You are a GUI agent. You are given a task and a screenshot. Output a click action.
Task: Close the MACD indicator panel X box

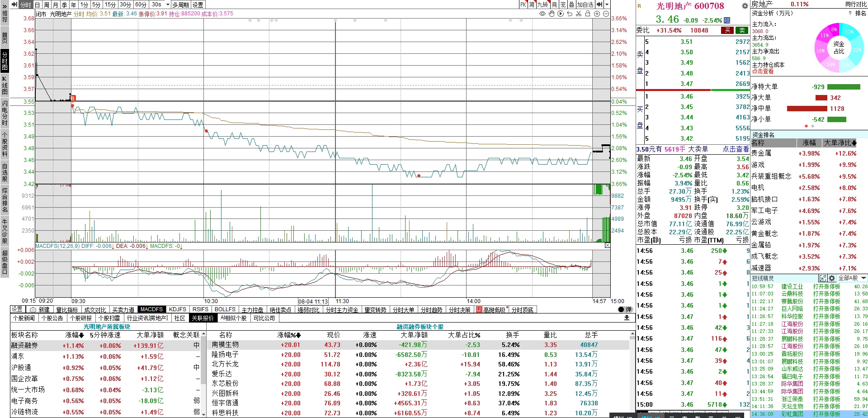pos(607,246)
